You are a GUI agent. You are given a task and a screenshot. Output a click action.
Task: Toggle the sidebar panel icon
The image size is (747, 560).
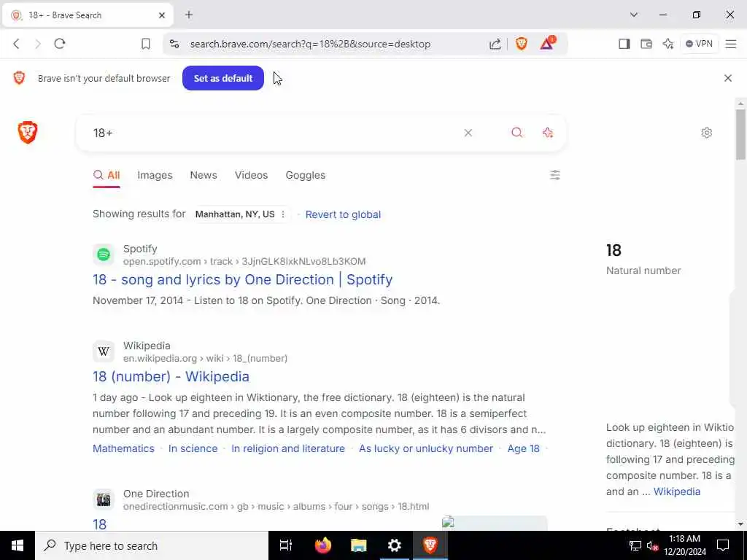(624, 44)
